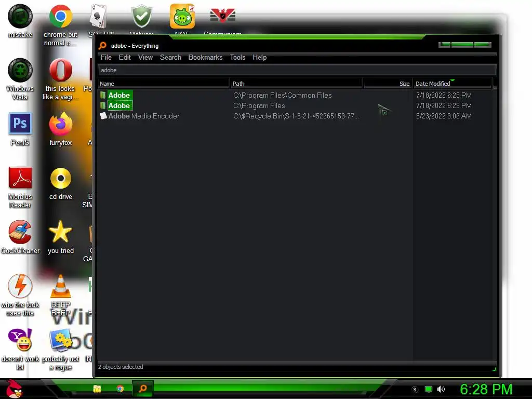The image size is (532, 399).
Task: Open the Help menu
Action: (260, 57)
